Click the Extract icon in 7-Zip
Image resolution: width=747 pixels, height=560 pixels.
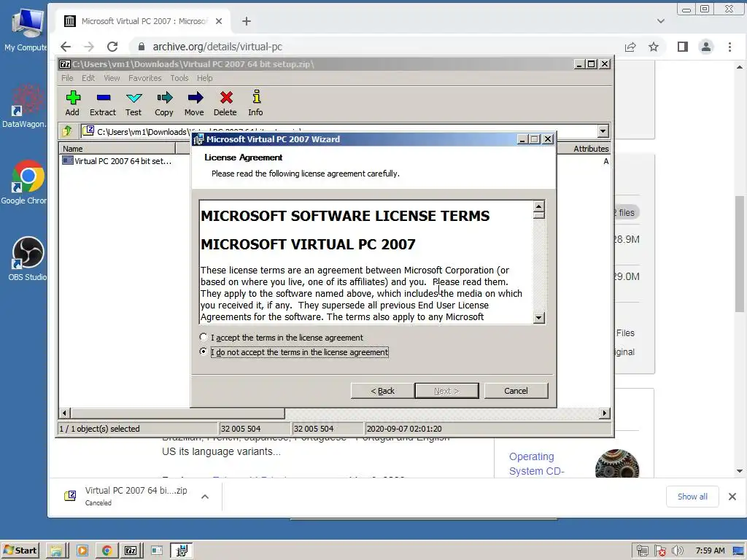103,104
